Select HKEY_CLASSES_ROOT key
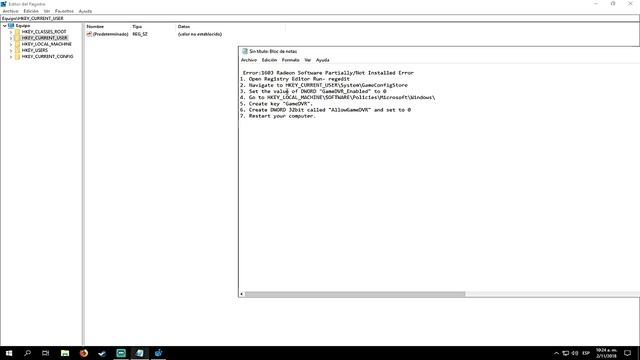 tap(44, 31)
